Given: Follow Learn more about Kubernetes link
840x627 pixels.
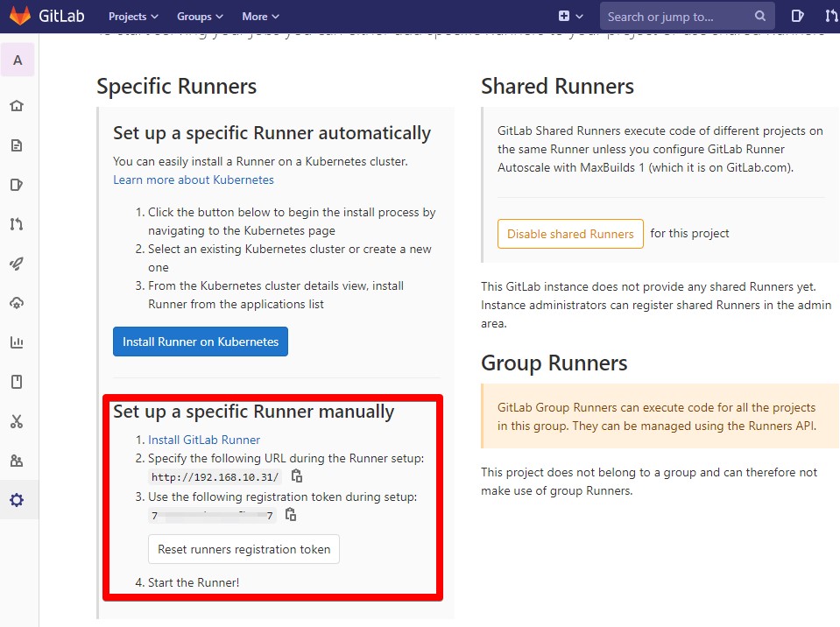Looking at the screenshot, I should (194, 180).
